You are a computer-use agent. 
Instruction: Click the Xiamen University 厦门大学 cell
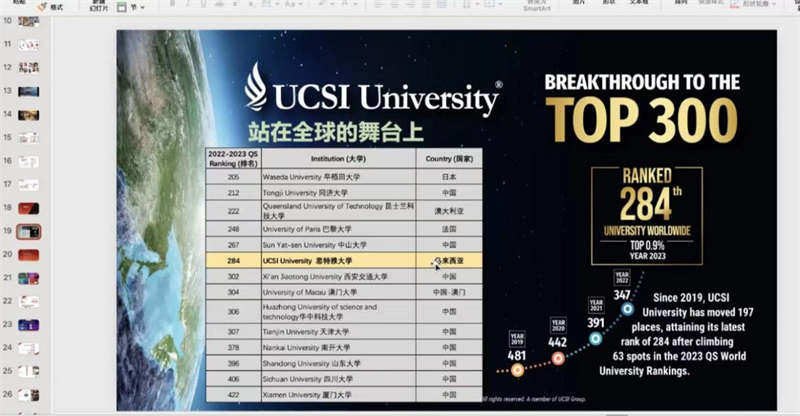[x=339, y=395]
